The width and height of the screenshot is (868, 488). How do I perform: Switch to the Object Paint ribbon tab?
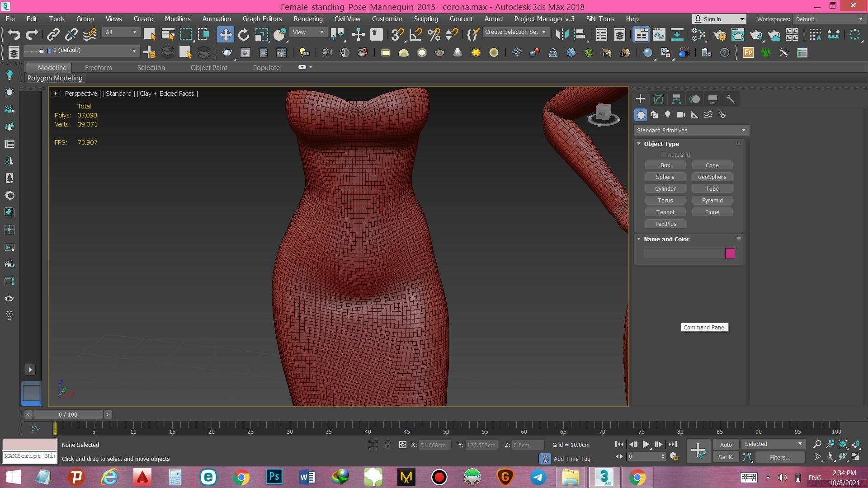pos(209,67)
